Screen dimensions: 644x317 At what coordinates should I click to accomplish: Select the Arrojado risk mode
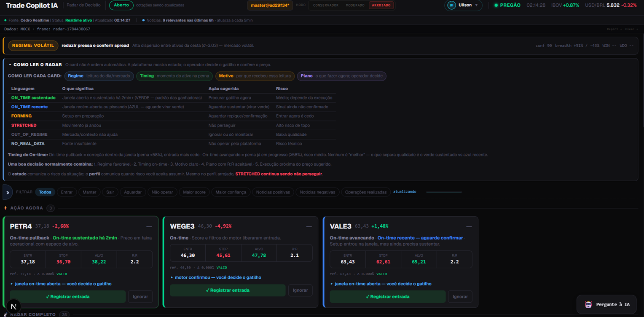381,5
